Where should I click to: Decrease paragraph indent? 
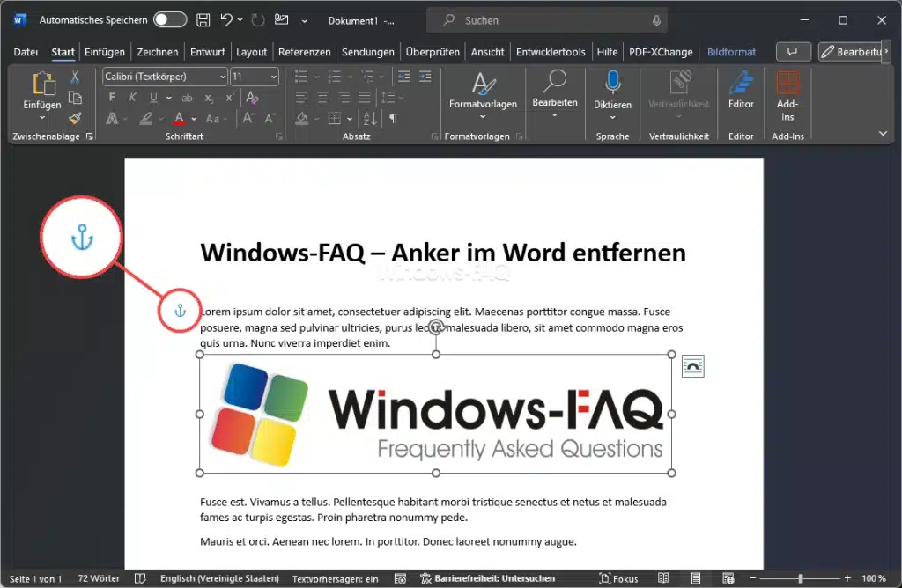pos(403,77)
